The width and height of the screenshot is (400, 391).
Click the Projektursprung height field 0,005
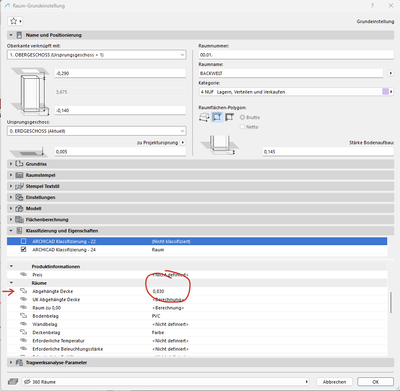pyautogui.click(x=120, y=152)
